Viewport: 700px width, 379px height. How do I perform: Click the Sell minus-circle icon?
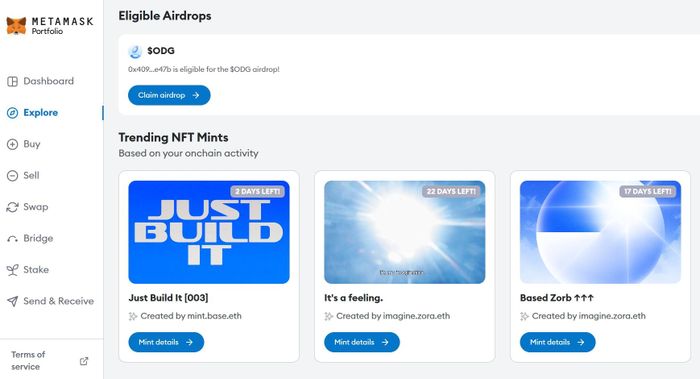(x=12, y=175)
